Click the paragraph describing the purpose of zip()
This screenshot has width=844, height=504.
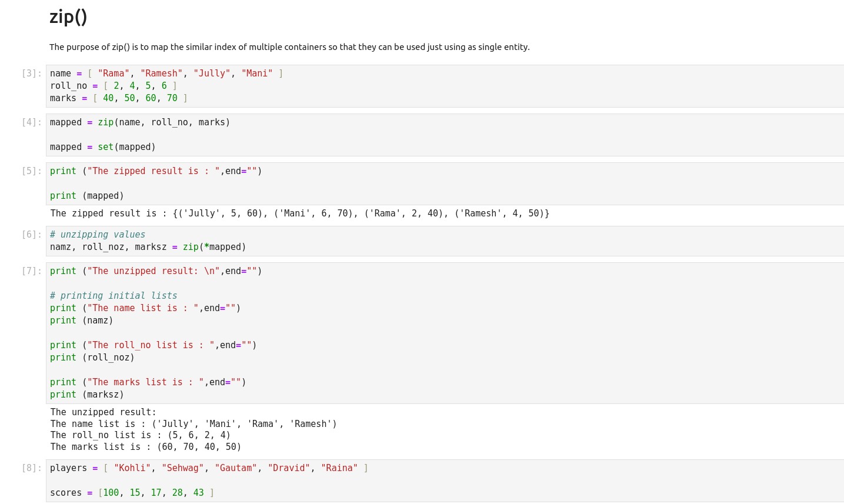(x=289, y=47)
